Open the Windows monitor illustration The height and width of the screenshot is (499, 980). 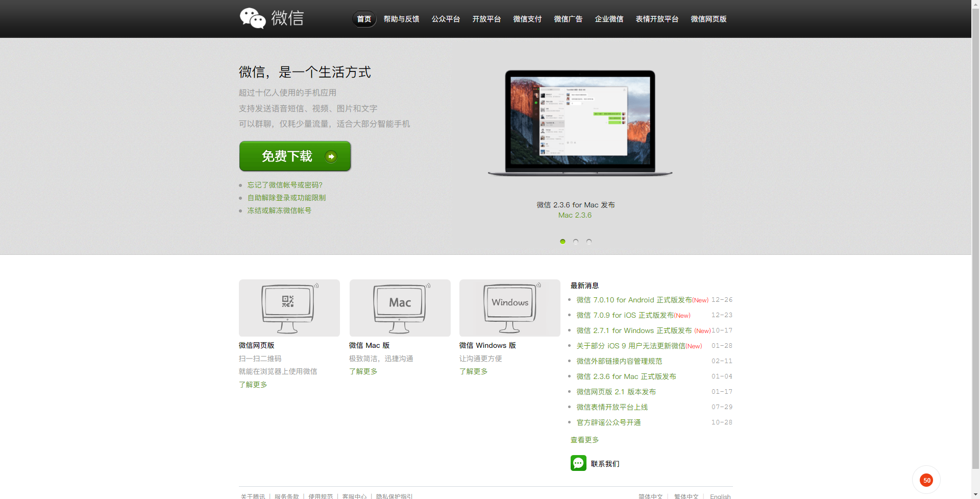click(x=509, y=307)
